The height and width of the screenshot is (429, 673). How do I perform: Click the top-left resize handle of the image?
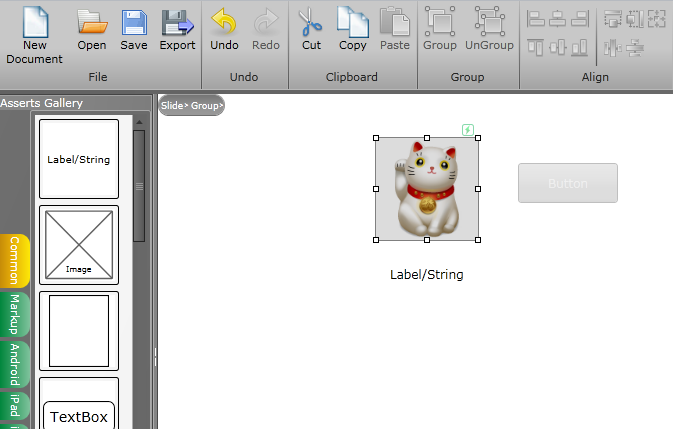376,138
